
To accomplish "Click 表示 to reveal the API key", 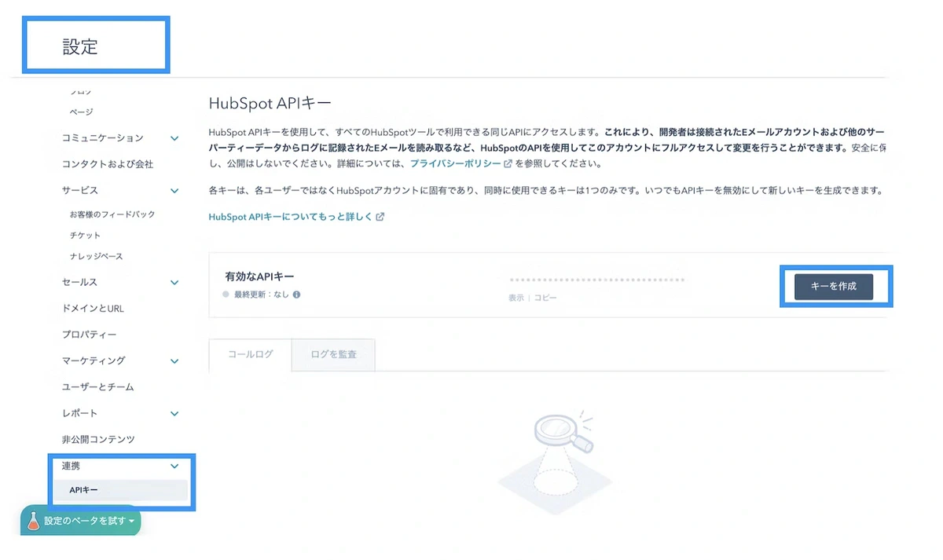I will pyautogui.click(x=516, y=298).
